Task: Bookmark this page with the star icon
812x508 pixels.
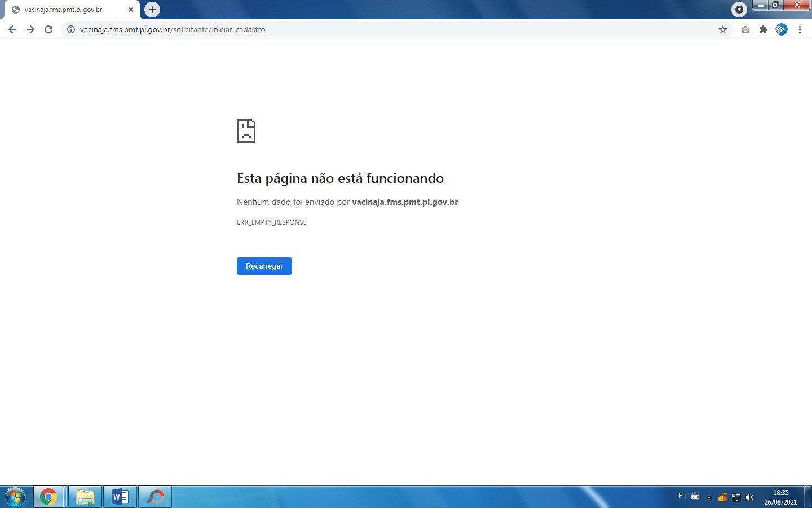Action: [x=722, y=29]
